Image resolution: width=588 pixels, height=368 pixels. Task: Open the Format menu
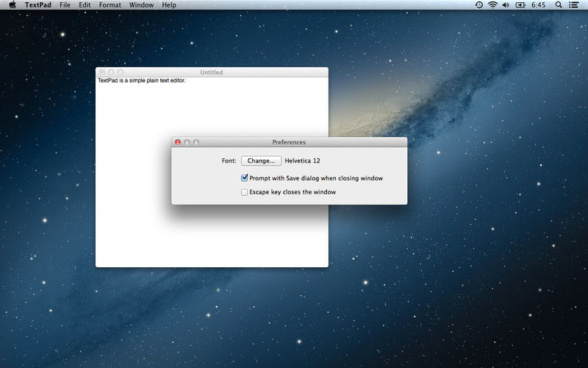pos(110,5)
